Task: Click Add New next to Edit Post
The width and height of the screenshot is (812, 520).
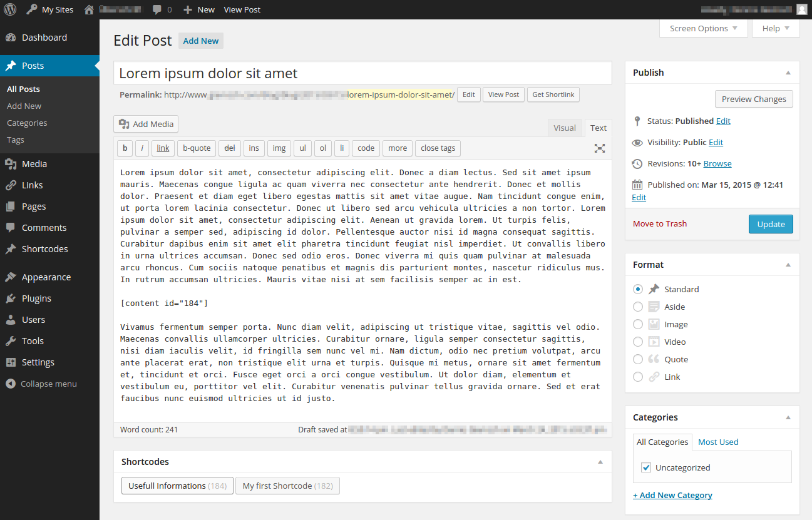Action: 201,41
